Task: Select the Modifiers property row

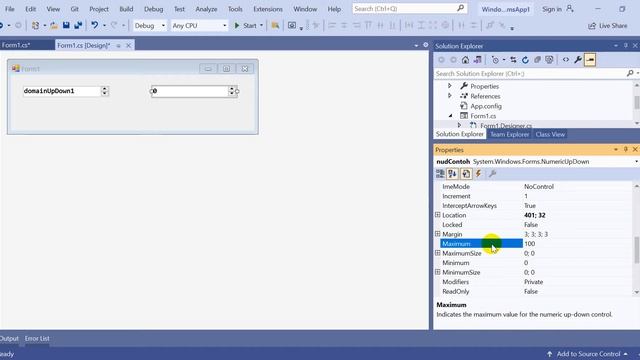Action: [x=536, y=282]
